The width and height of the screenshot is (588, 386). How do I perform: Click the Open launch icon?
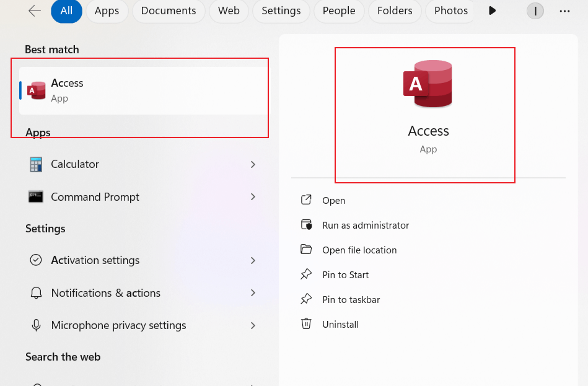click(306, 200)
